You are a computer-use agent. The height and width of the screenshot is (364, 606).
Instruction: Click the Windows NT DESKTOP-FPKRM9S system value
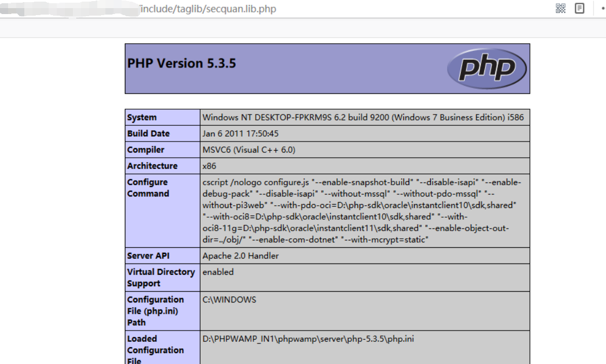pos(363,117)
